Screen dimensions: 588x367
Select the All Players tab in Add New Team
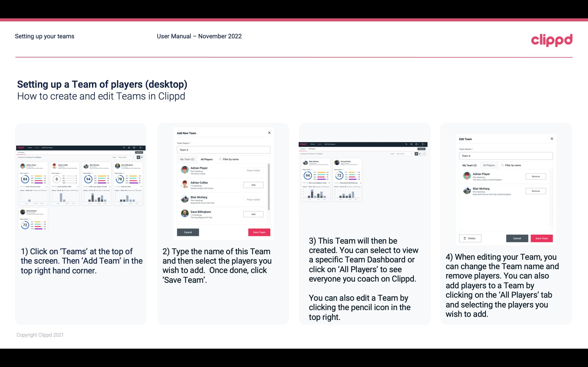coord(207,159)
